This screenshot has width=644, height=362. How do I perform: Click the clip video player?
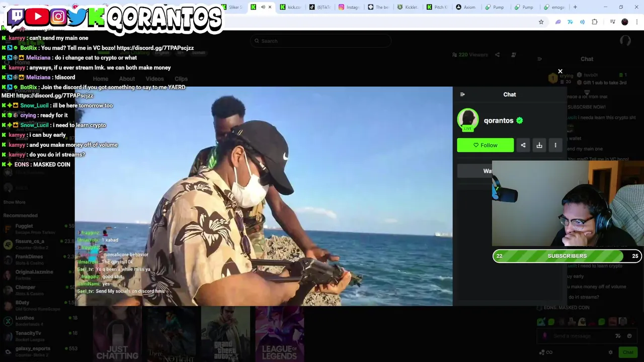[264, 196]
